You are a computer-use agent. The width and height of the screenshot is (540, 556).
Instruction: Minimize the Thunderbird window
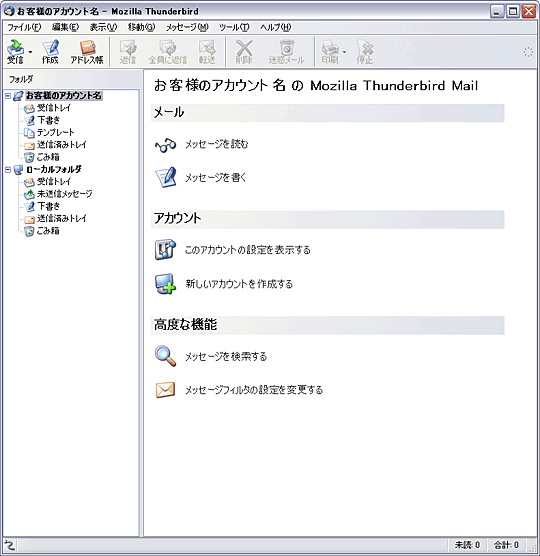click(497, 11)
